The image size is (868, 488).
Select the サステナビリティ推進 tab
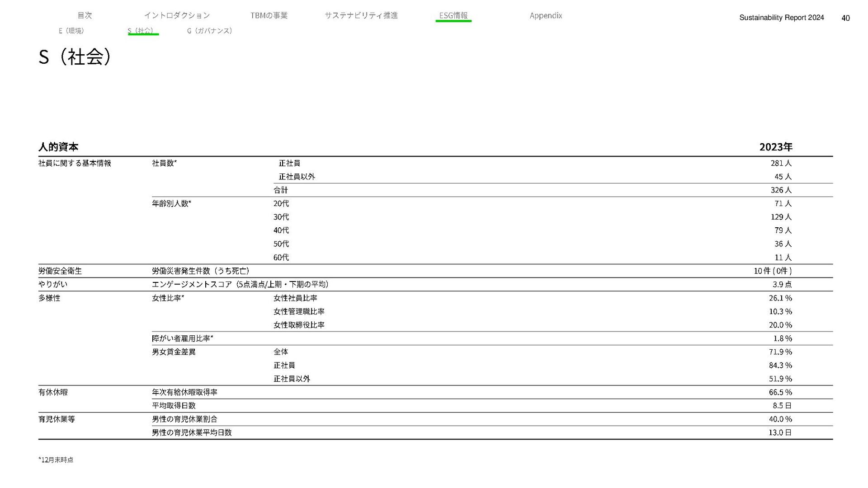point(361,15)
